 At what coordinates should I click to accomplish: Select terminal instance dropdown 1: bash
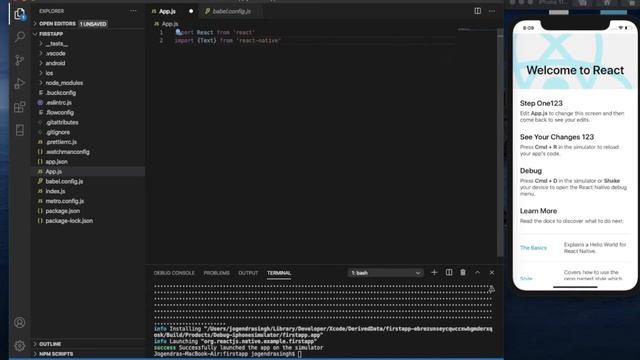point(386,273)
